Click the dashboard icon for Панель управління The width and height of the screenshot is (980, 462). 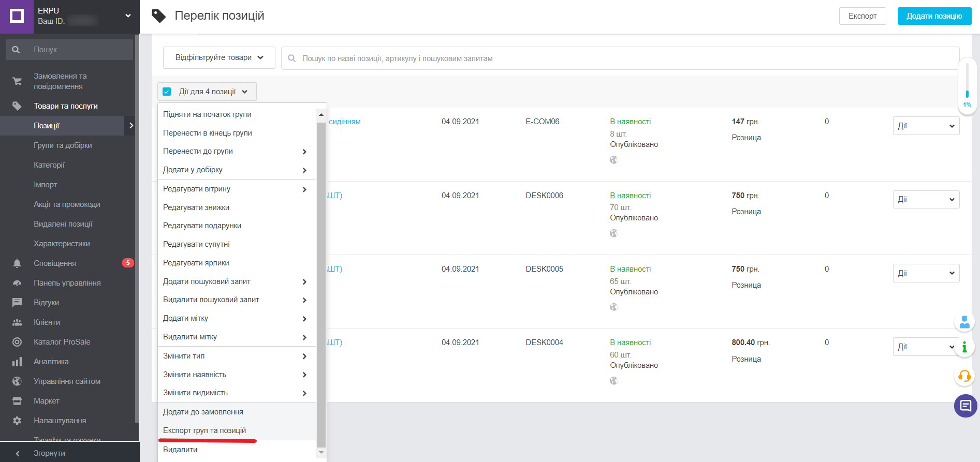click(x=17, y=283)
